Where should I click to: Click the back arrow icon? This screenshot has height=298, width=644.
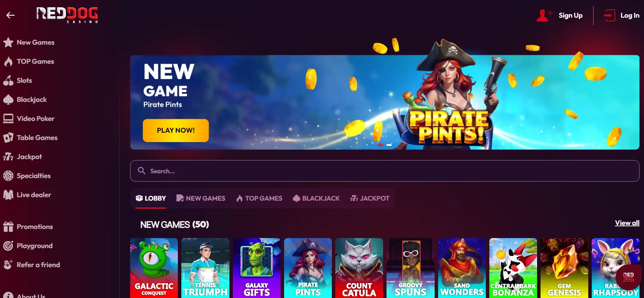pos(10,15)
